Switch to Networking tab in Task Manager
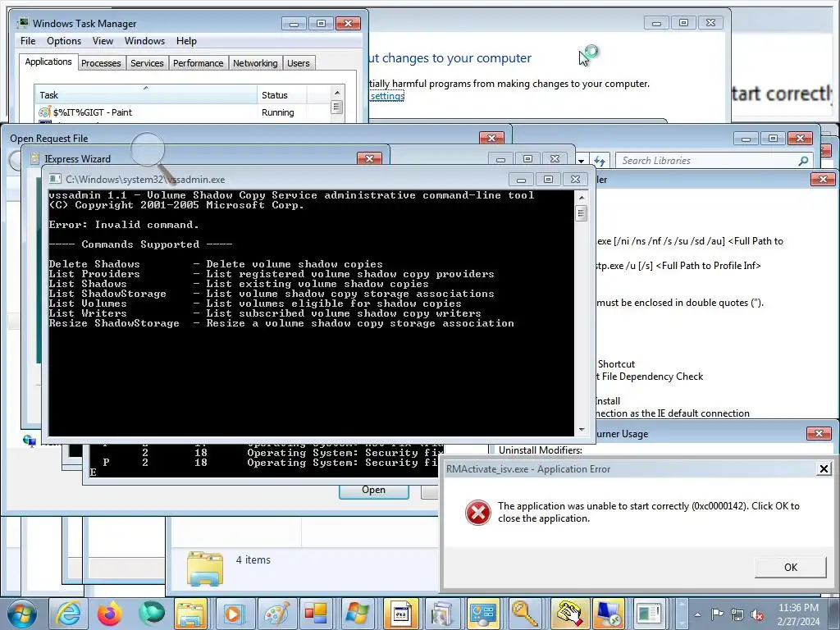 tap(255, 63)
